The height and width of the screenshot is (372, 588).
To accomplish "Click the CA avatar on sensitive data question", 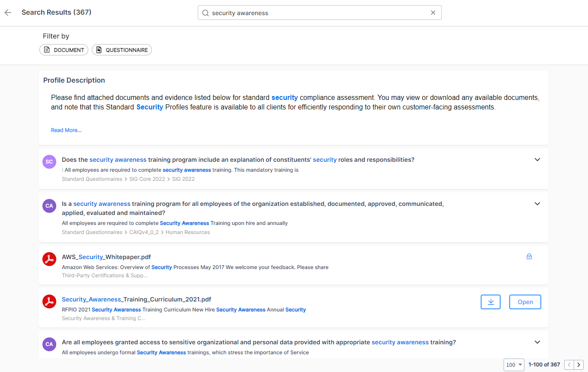I will (49, 344).
